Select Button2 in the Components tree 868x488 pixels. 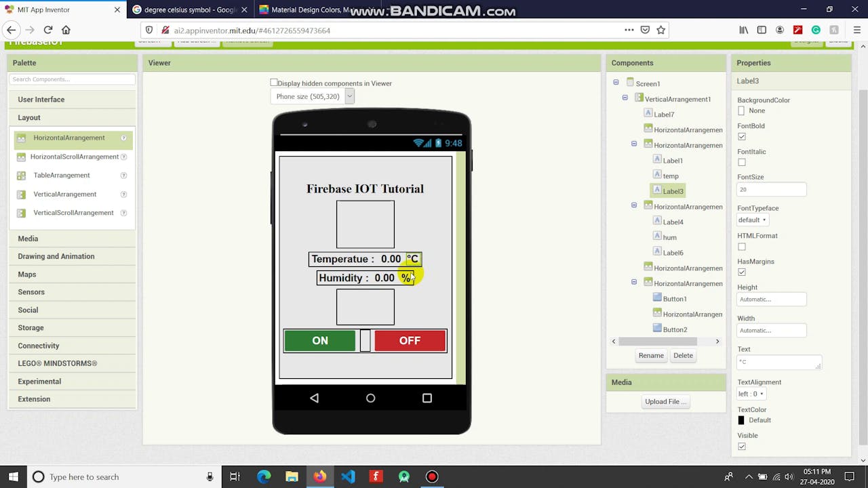pos(675,329)
